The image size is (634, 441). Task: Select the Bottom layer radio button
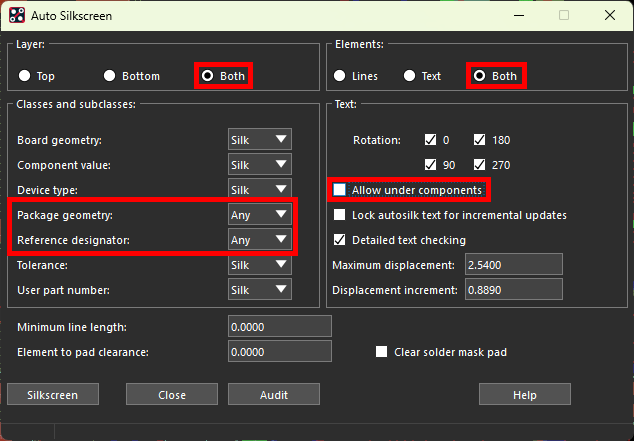tap(110, 76)
